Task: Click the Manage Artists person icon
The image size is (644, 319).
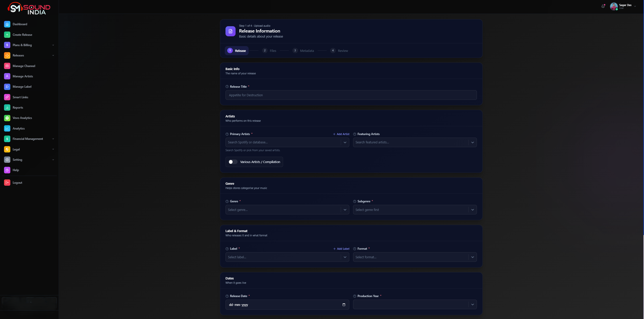Action: [x=7, y=76]
